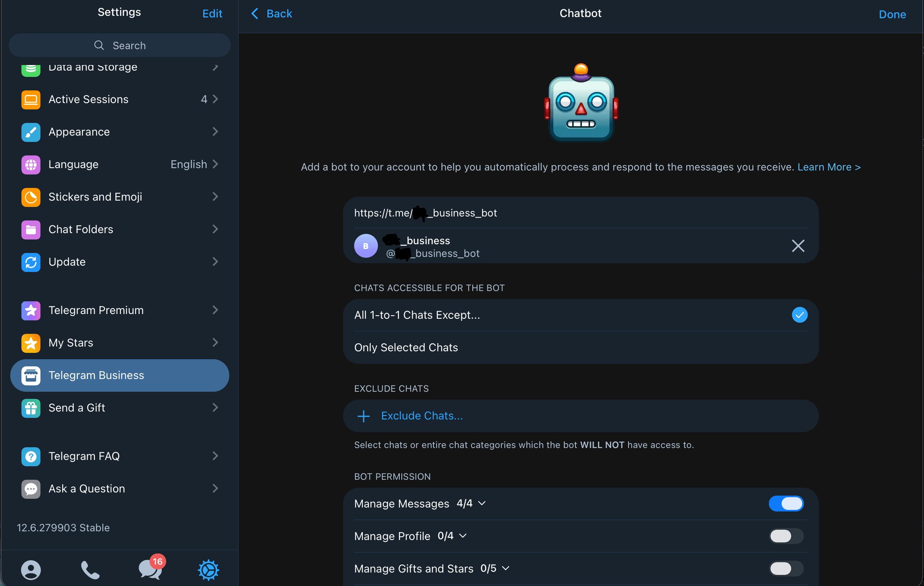Click the robot emoji image

point(581,102)
